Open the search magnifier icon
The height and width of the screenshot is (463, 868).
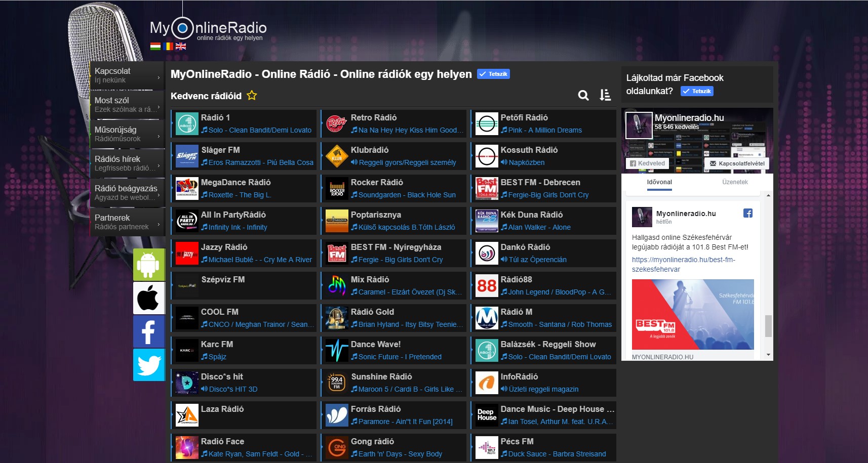click(x=583, y=95)
